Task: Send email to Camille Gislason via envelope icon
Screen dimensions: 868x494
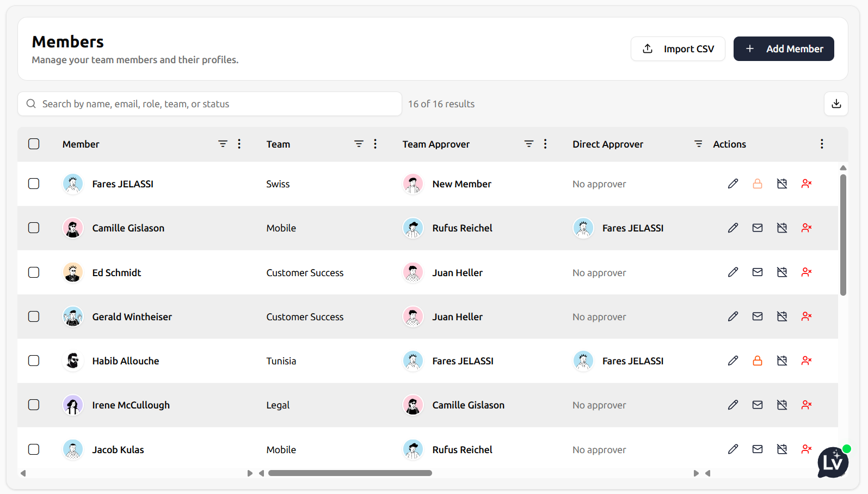Action: click(x=758, y=228)
